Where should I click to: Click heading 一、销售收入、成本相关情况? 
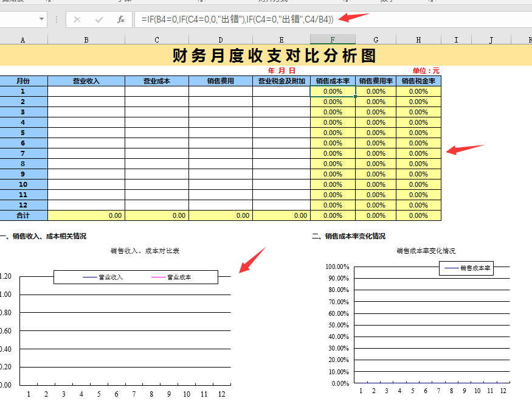pyautogui.click(x=43, y=236)
